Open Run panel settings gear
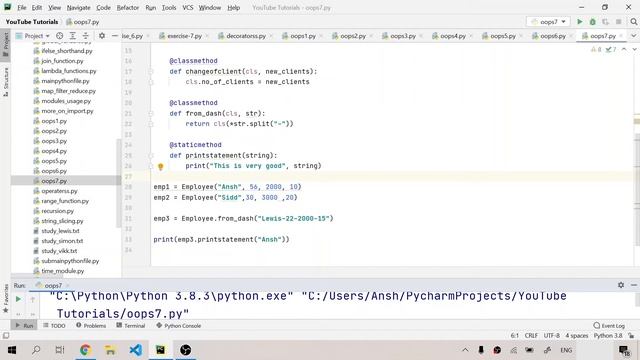This screenshot has width=640, height=360. coord(621,285)
